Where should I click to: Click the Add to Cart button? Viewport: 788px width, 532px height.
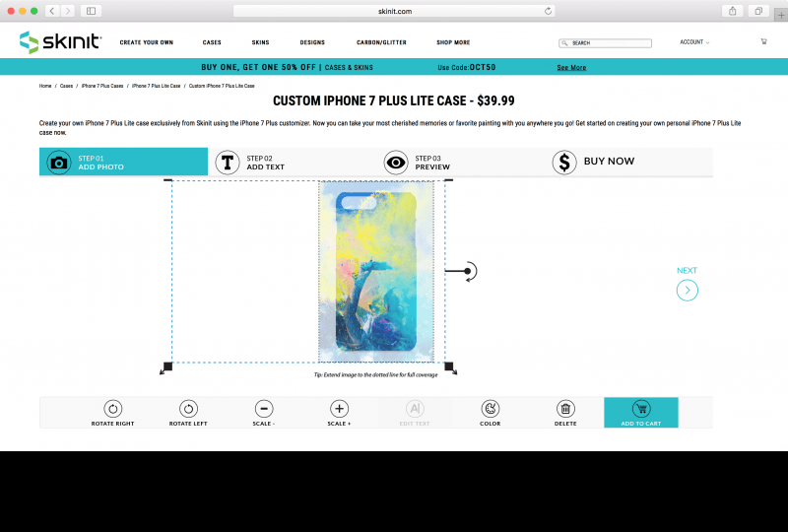pos(641,413)
